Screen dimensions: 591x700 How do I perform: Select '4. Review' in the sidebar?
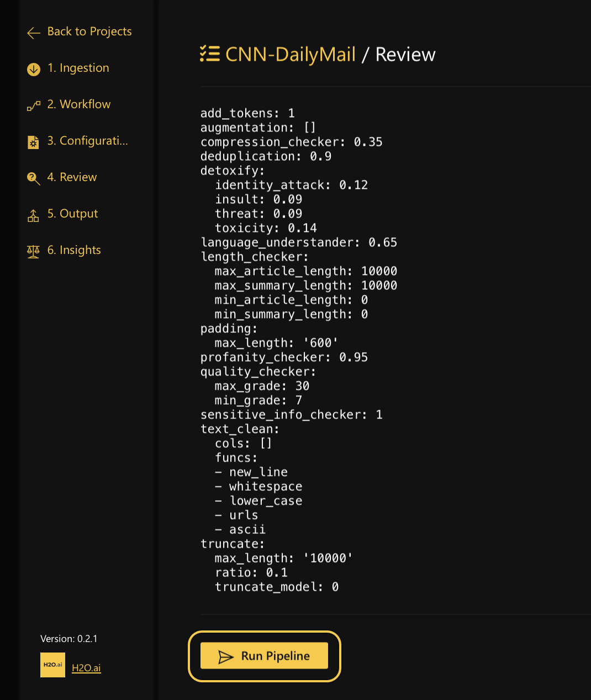coord(72,177)
